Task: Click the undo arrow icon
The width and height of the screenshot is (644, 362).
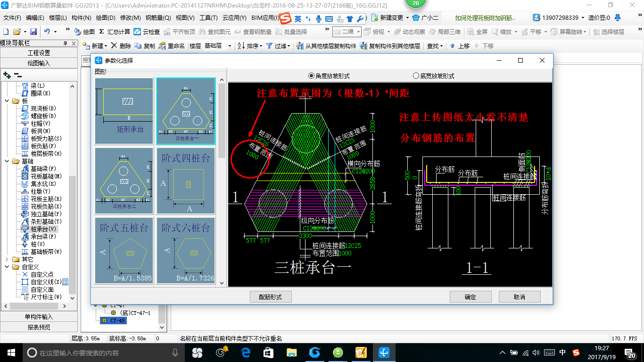Action: click(47, 32)
